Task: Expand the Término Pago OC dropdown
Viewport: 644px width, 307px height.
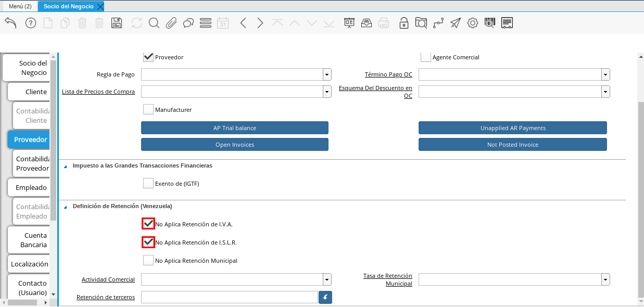Action: [605, 74]
